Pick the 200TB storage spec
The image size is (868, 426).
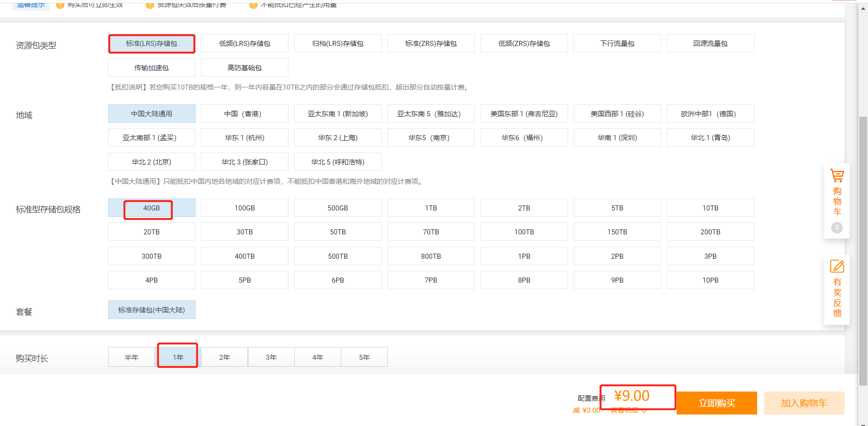(x=711, y=232)
